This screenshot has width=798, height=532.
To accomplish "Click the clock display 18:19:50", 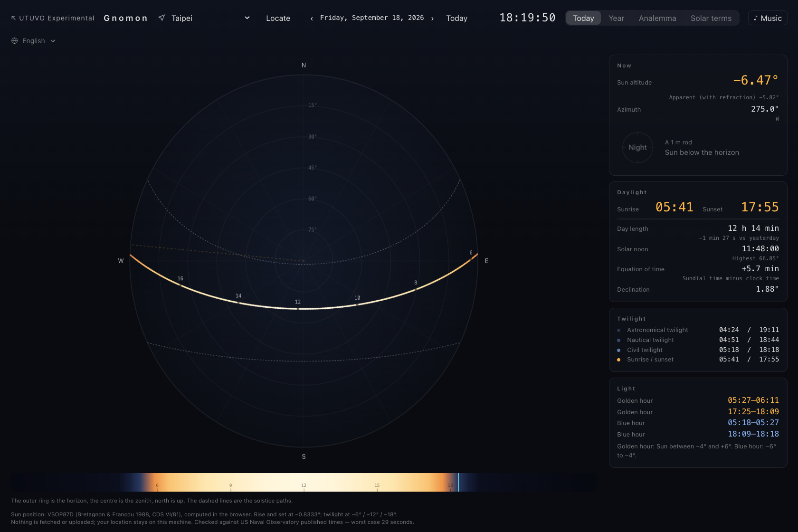I will click(527, 18).
